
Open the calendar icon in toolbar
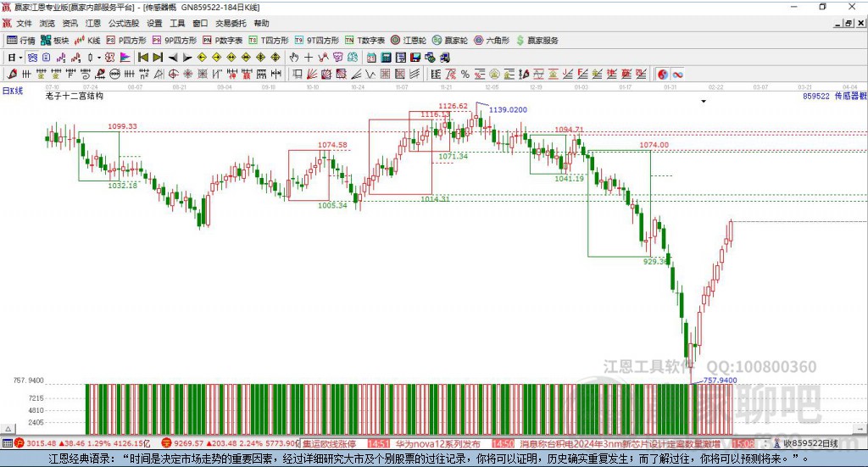(371, 58)
